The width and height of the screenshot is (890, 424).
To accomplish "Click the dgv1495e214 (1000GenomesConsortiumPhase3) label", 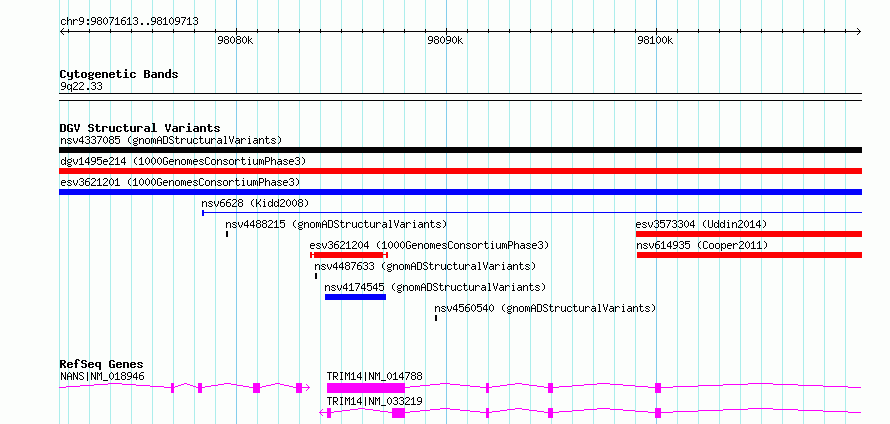I will [183, 161].
